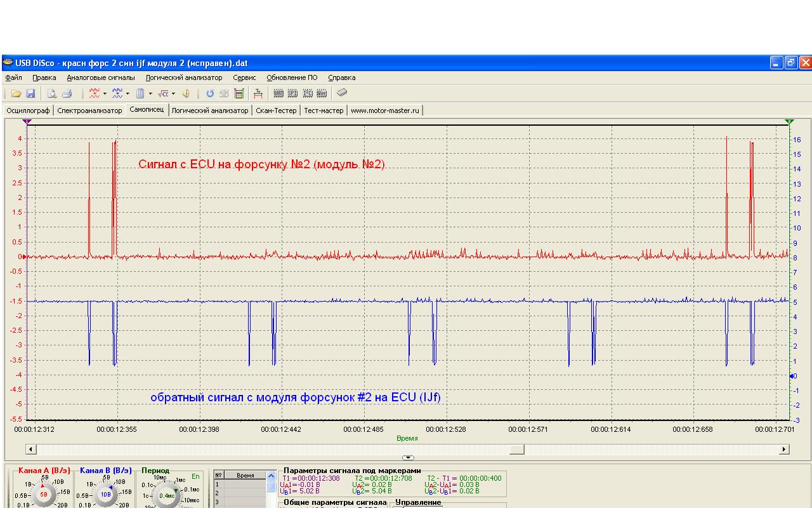Click the printer icon
Viewport: 812px width, 508px height.
tap(67, 93)
